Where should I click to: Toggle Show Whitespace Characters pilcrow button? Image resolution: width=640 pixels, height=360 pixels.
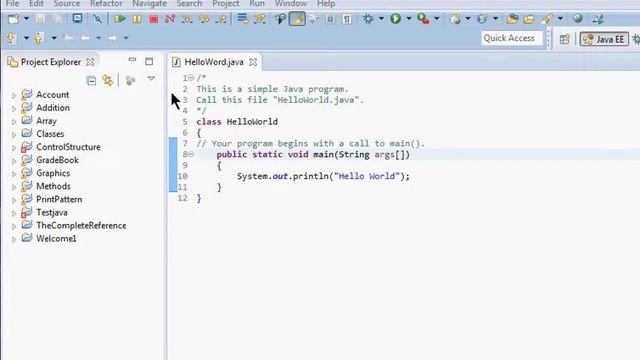click(x=347, y=19)
